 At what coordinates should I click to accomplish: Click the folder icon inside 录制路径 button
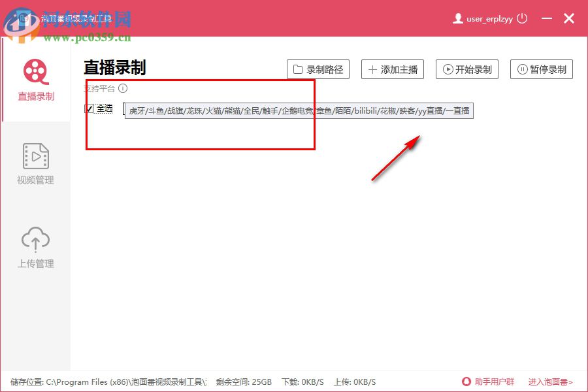[x=298, y=69]
